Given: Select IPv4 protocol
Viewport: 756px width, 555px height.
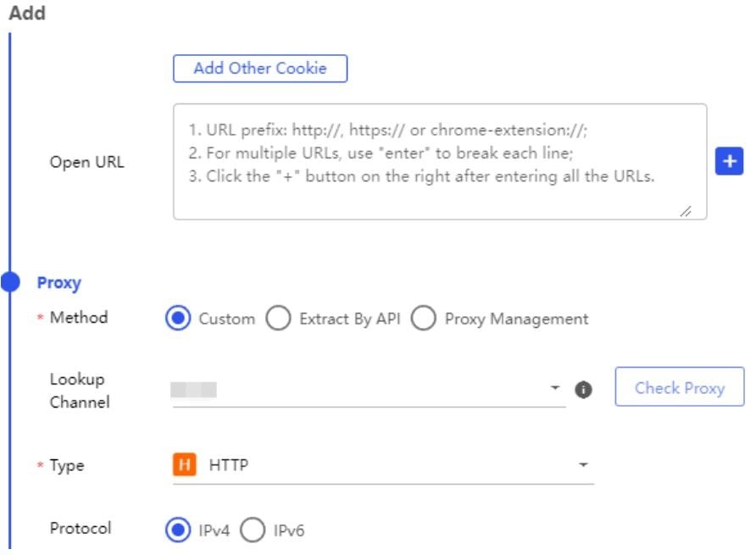Looking at the screenshot, I should pos(178,530).
